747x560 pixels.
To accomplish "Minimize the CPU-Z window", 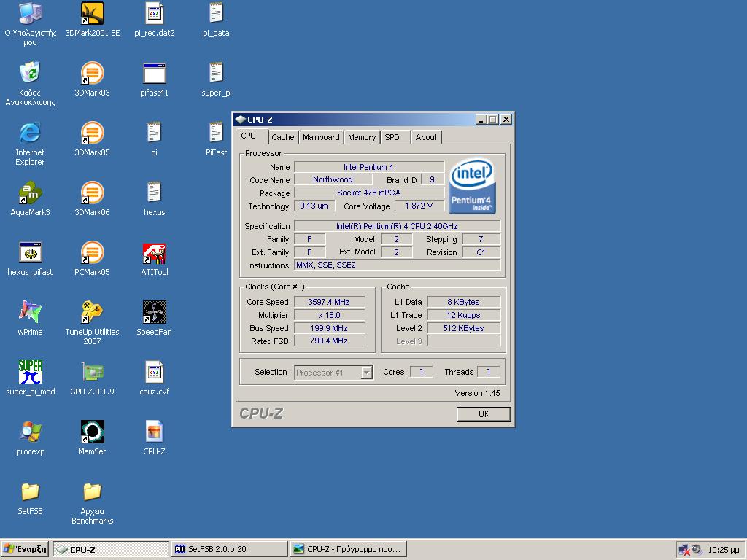I will (481, 120).
